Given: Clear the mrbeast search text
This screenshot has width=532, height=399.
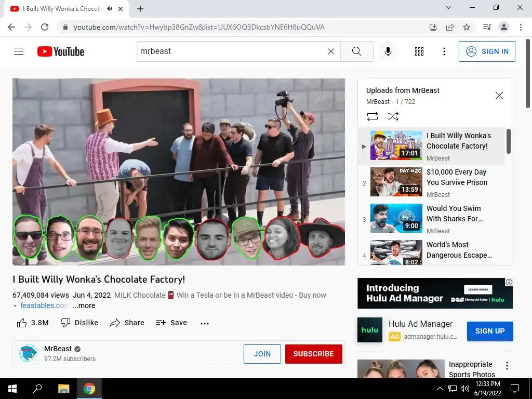Looking at the screenshot, I should 331,51.
